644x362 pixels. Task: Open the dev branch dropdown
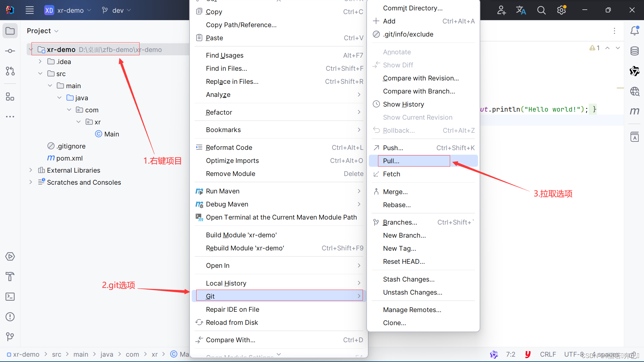coord(116,10)
